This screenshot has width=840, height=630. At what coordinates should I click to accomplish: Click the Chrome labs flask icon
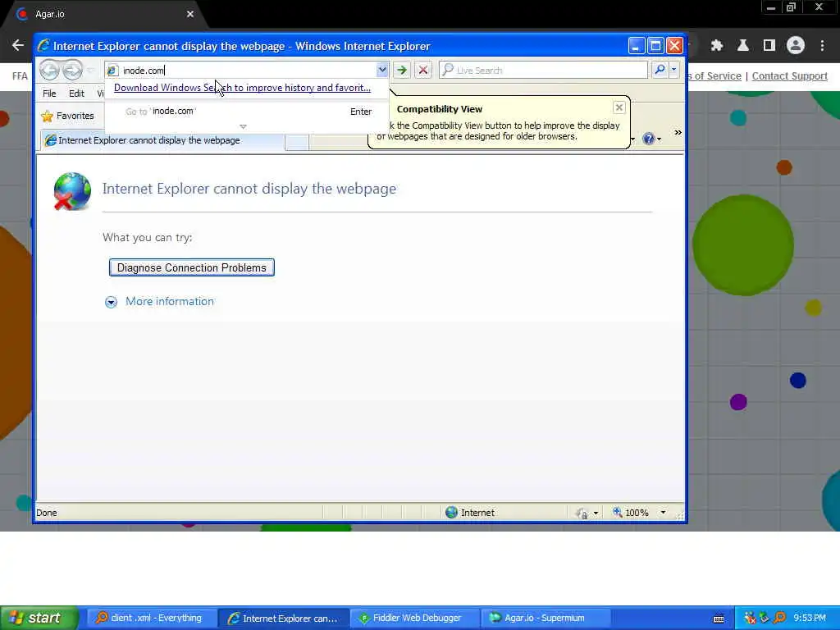click(x=743, y=46)
